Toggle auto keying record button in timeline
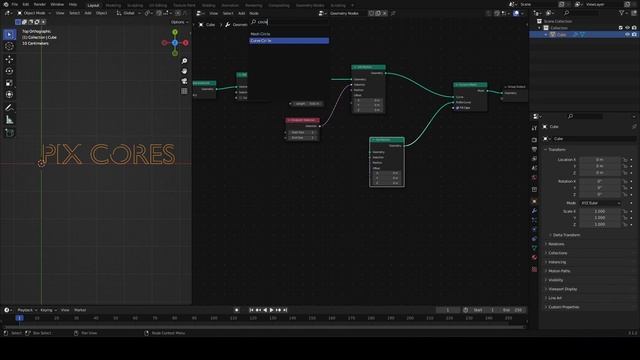This screenshot has width=640, height=360. (x=236, y=310)
